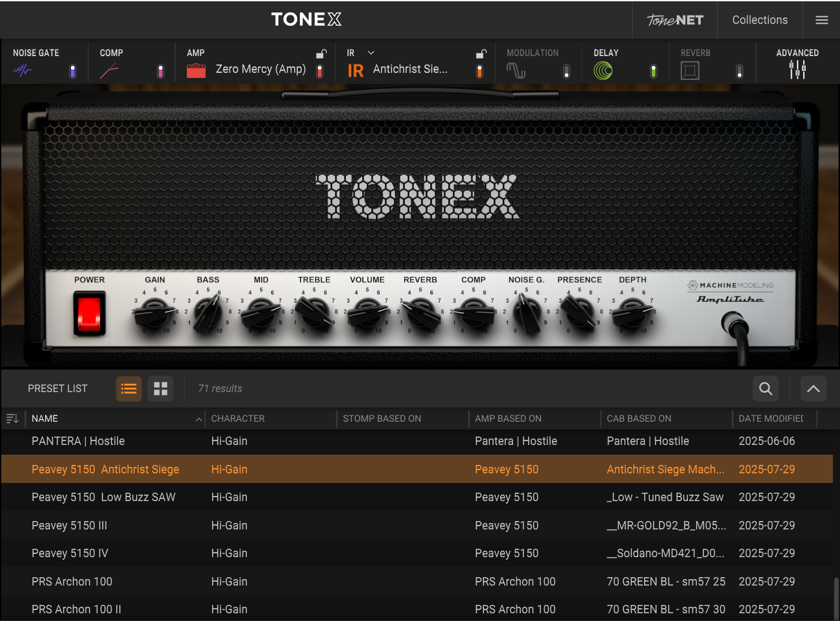Open the Collections view
This screenshot has height=621, width=840.
click(x=759, y=20)
